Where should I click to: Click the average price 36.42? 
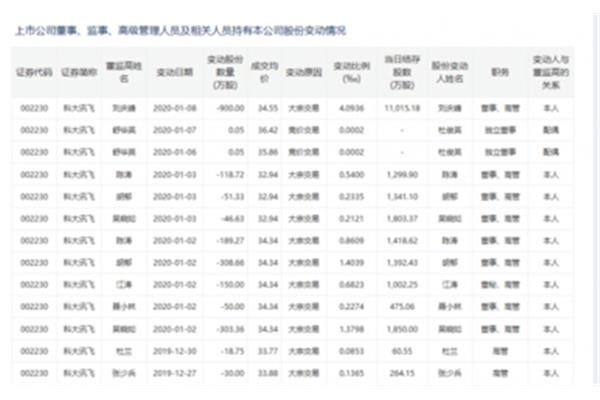click(x=268, y=131)
